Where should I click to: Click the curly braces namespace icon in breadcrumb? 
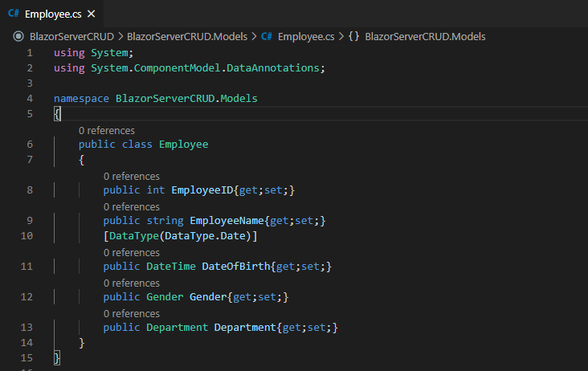tap(353, 36)
